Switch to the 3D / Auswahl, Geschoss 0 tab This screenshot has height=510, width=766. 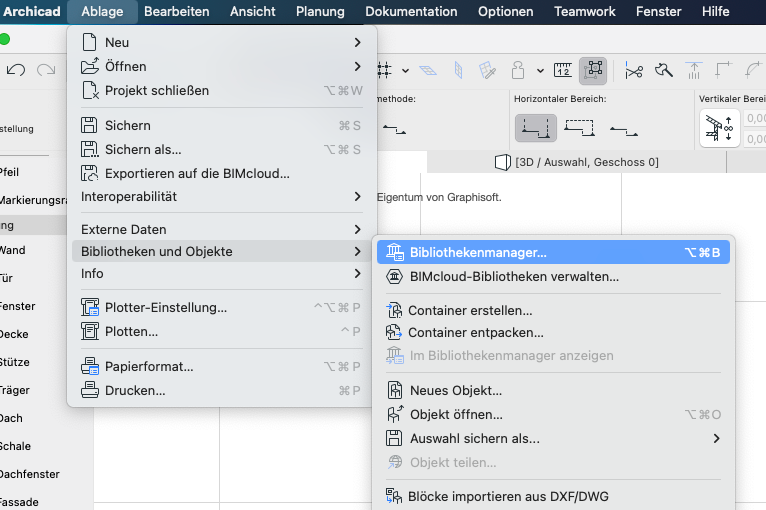[x=577, y=162]
